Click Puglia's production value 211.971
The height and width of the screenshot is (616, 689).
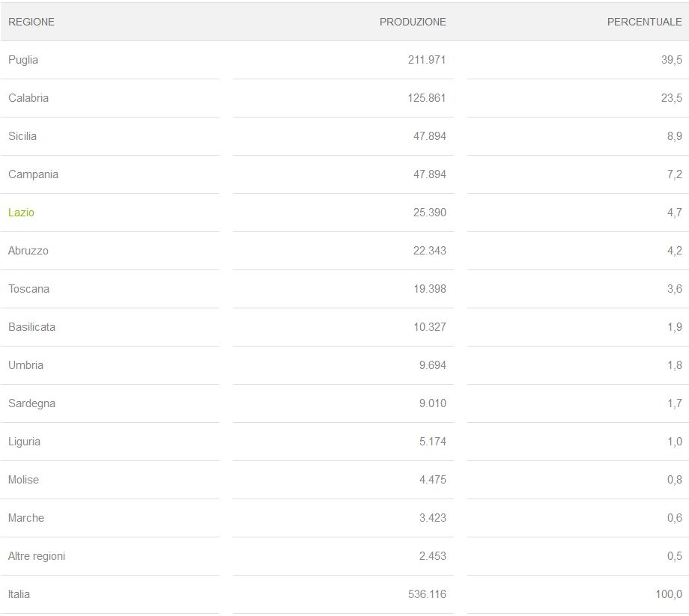427,60
